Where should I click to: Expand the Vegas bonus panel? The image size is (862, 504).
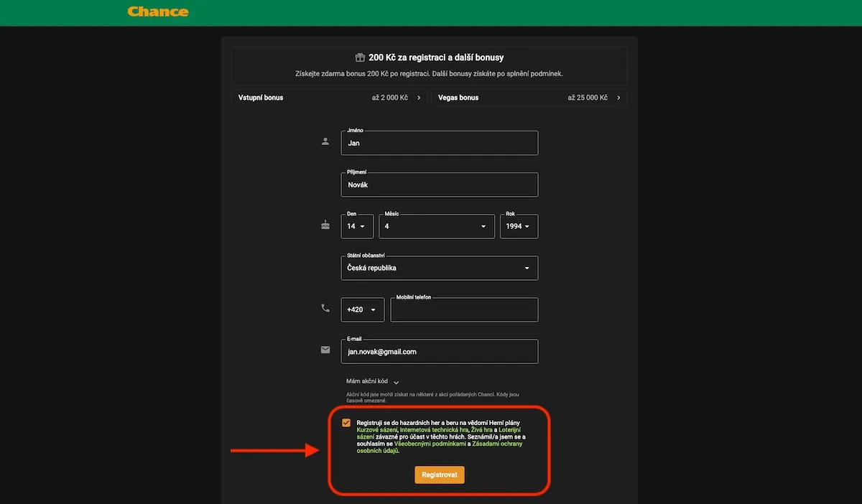(529, 98)
